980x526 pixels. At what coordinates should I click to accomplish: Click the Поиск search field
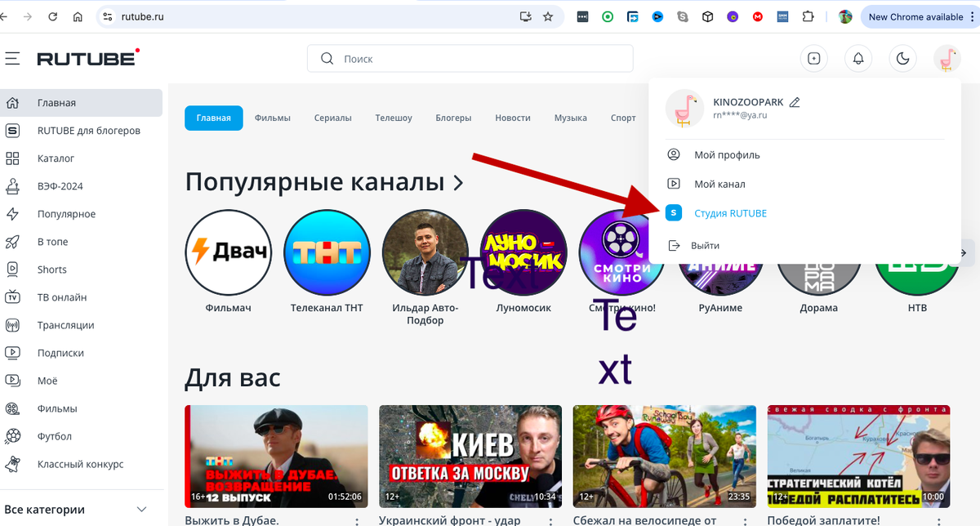(x=470, y=59)
